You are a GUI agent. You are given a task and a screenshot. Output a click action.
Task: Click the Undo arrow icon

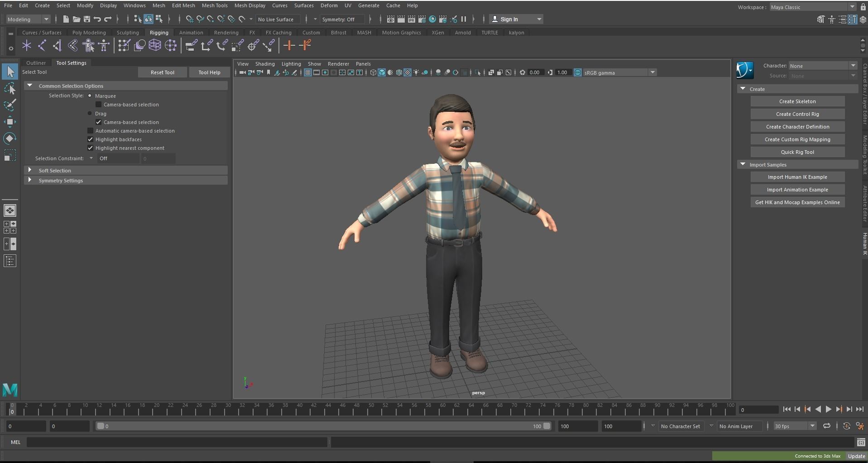click(97, 19)
